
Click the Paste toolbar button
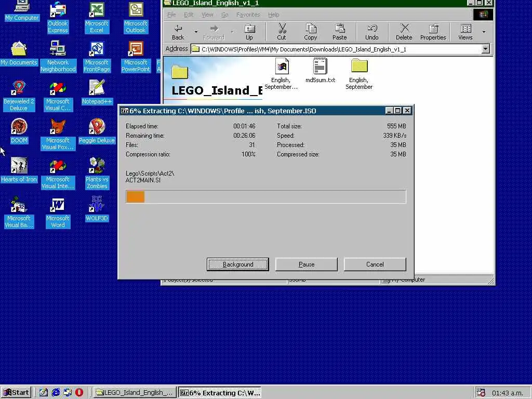coord(340,32)
